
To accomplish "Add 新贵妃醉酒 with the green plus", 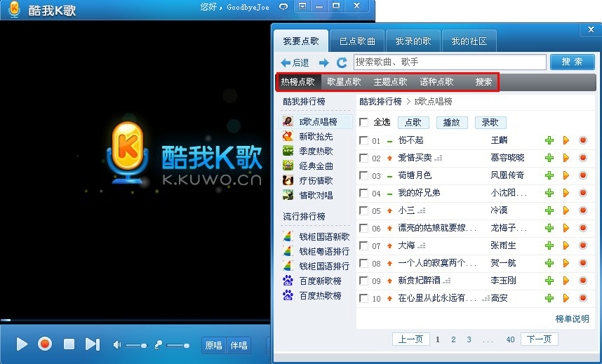I will pyautogui.click(x=549, y=281).
